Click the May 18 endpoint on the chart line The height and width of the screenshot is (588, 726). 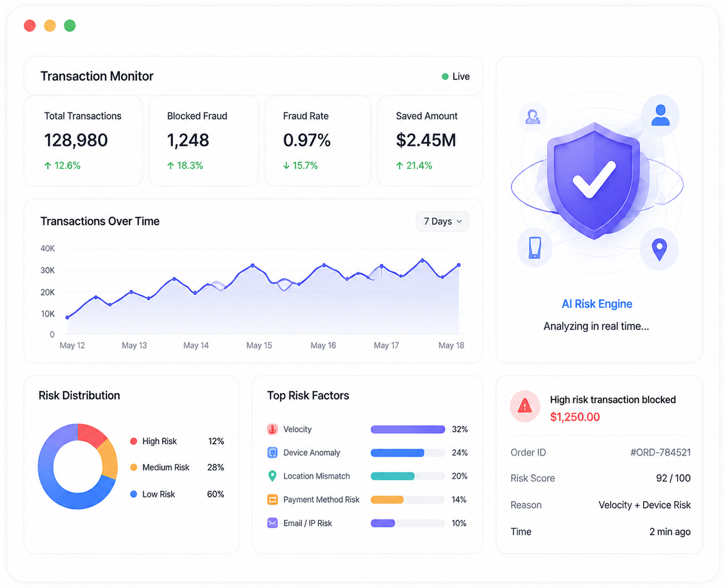click(x=459, y=265)
